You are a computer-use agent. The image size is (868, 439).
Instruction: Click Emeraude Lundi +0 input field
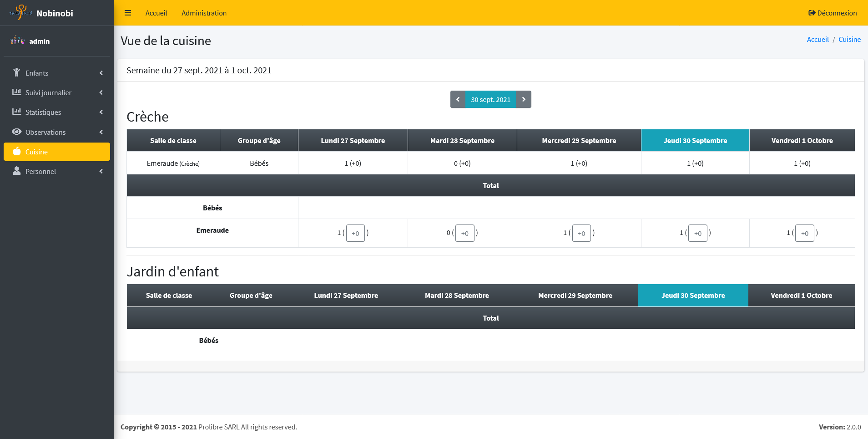[x=355, y=233]
